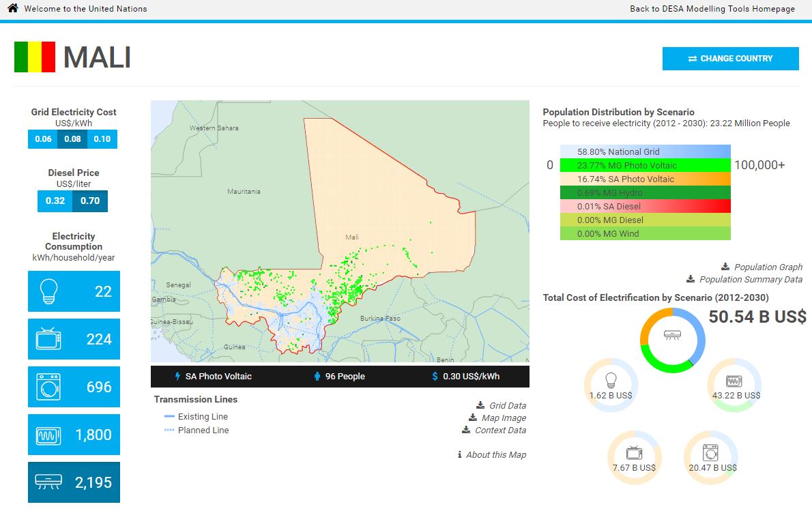The height and width of the screenshot is (511, 812).
Task: Open the Population Graph download
Action: click(768, 267)
